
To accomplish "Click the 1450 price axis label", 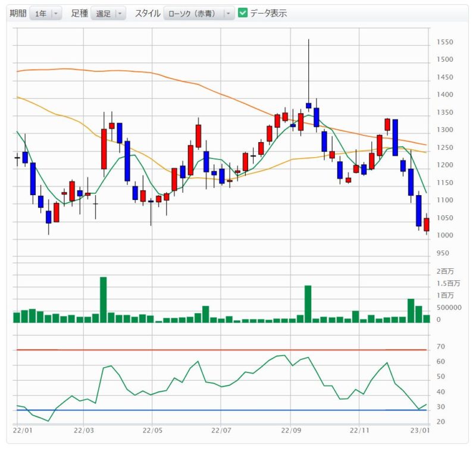I will (444, 77).
